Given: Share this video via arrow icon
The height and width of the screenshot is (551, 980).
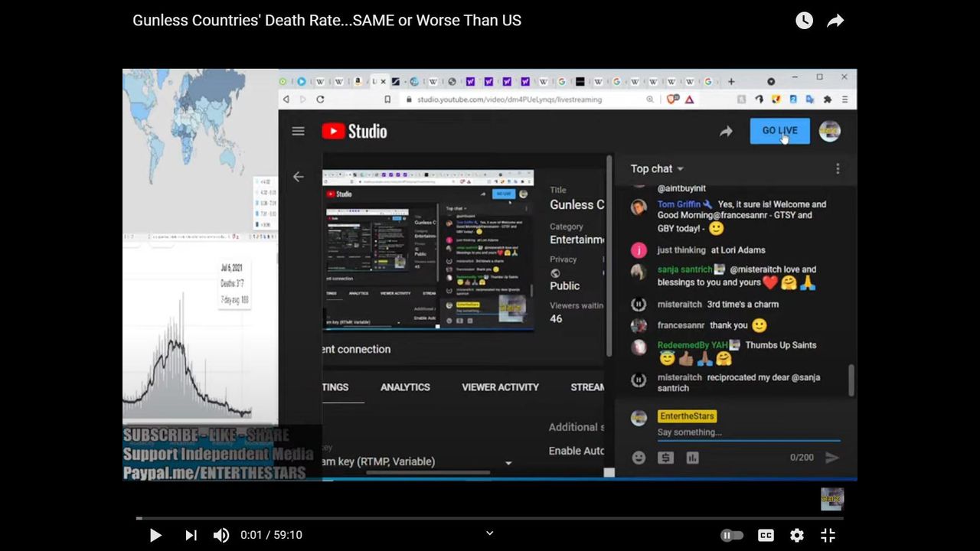Looking at the screenshot, I should 835,21.
